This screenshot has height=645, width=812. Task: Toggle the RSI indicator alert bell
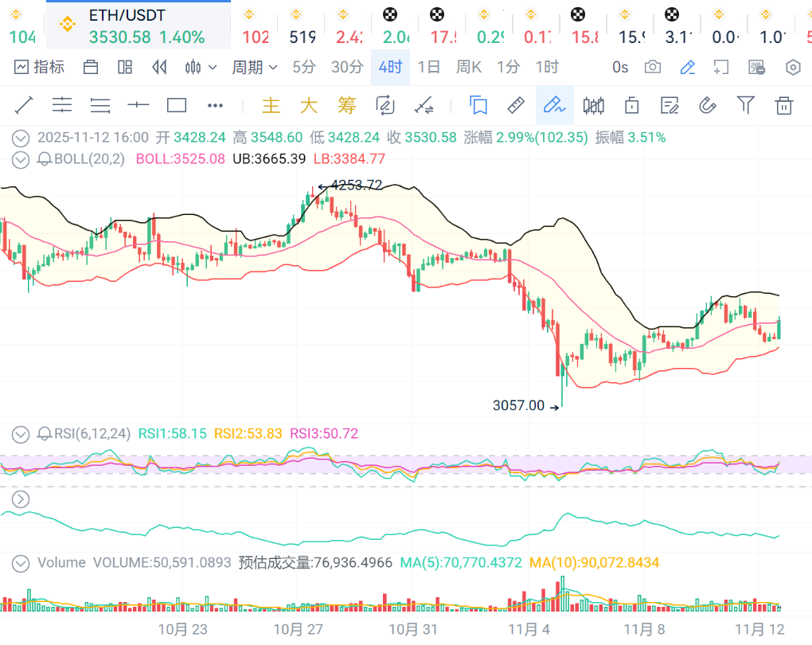click(x=45, y=434)
